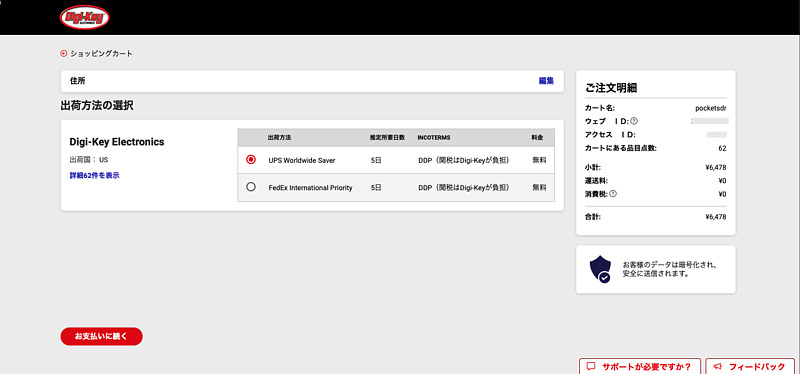Click the Digi-Key Electronics supplier name
The width and height of the screenshot is (800, 374).
pyautogui.click(x=117, y=142)
